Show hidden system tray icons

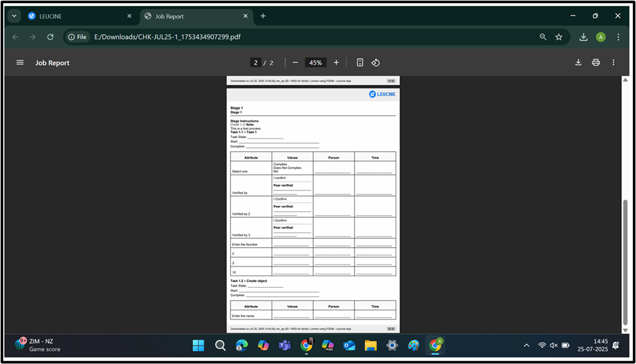click(x=526, y=345)
